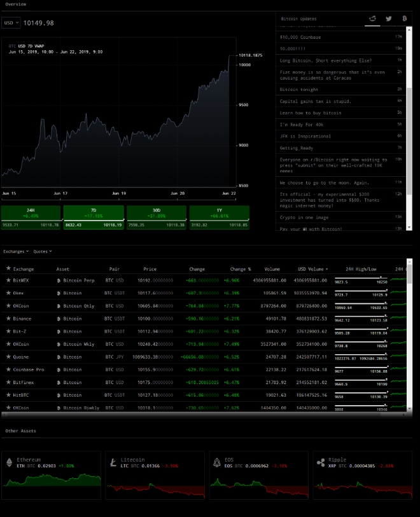Favorite the BitMEX exchange row star
The image size is (420, 517).
click(8, 280)
